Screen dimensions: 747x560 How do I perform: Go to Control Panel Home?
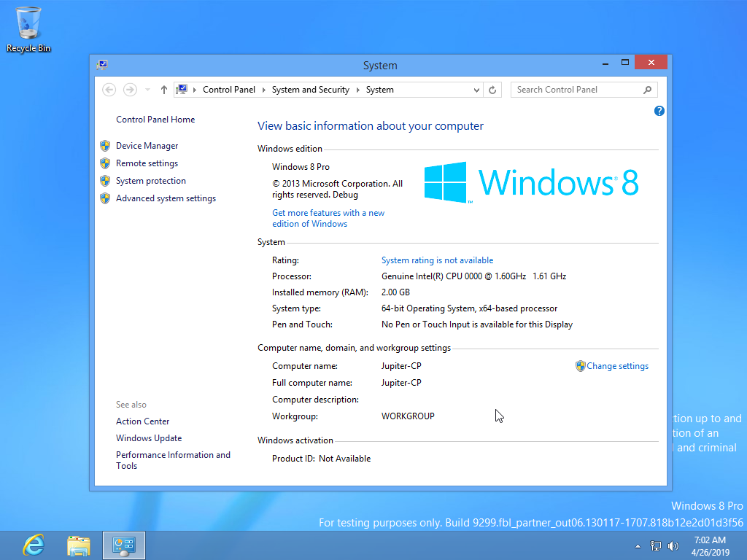pos(155,120)
